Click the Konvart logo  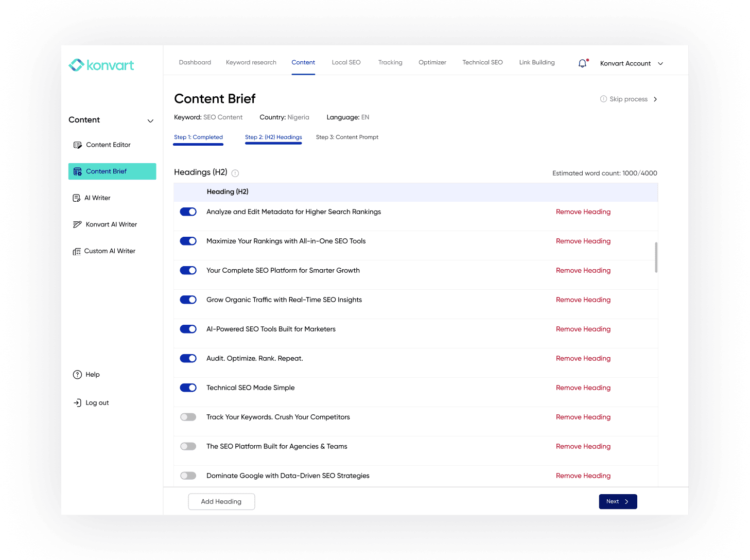click(x=101, y=65)
